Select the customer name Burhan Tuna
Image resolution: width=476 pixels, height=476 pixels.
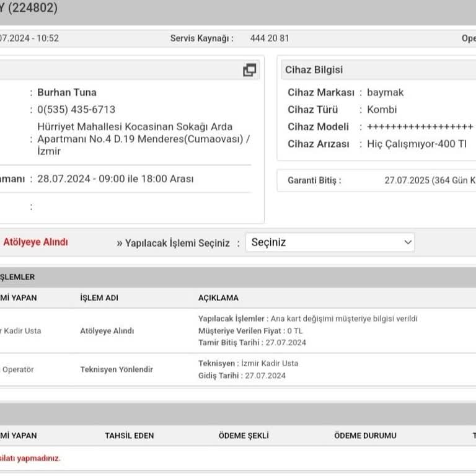click(67, 92)
